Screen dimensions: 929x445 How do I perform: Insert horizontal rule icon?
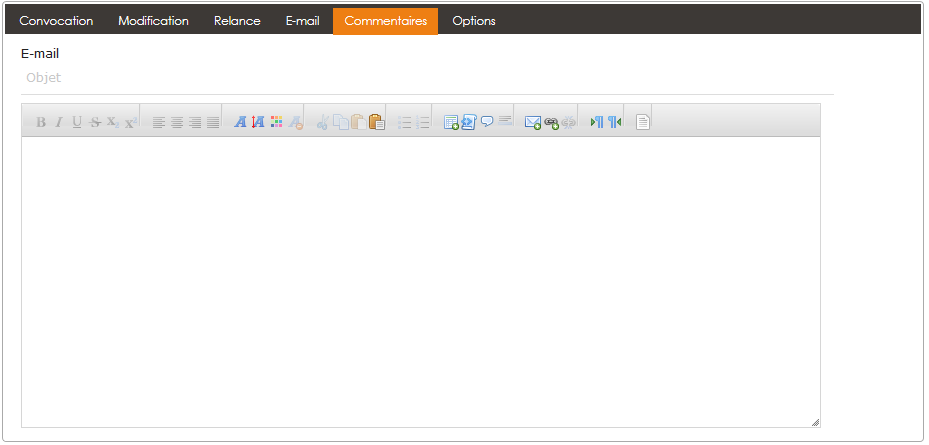505,122
